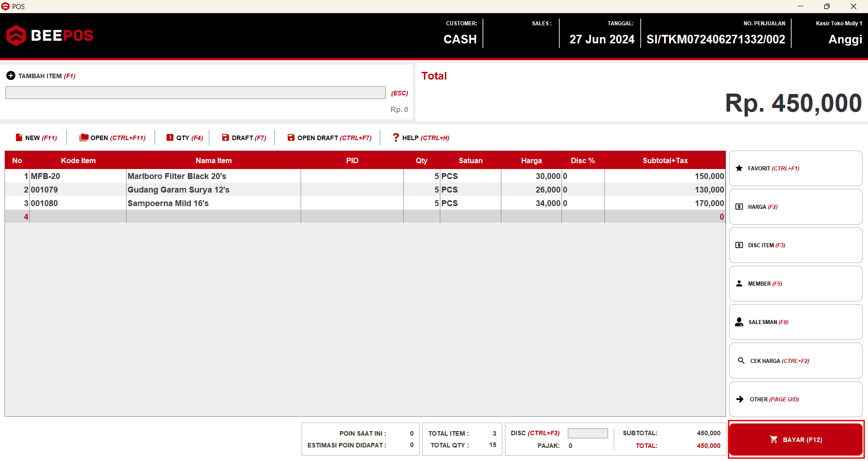
Task: Open OTHER (PAGE U/D) button
Action: coord(796,399)
